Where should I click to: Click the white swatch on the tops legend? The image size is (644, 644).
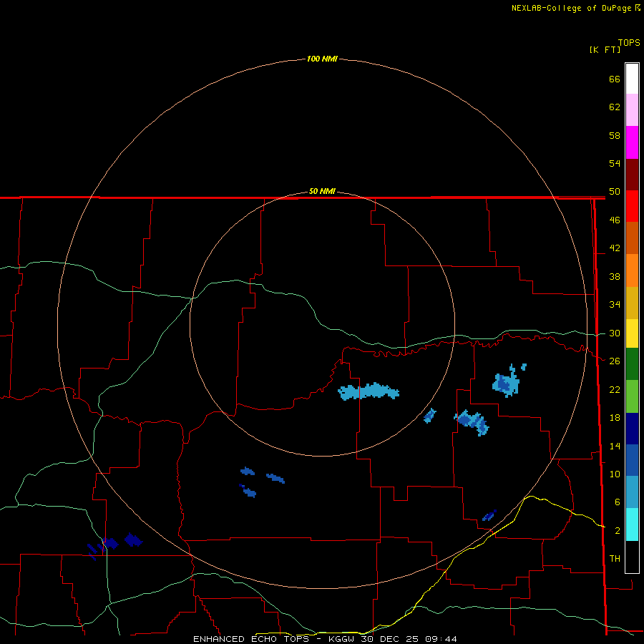point(632,79)
